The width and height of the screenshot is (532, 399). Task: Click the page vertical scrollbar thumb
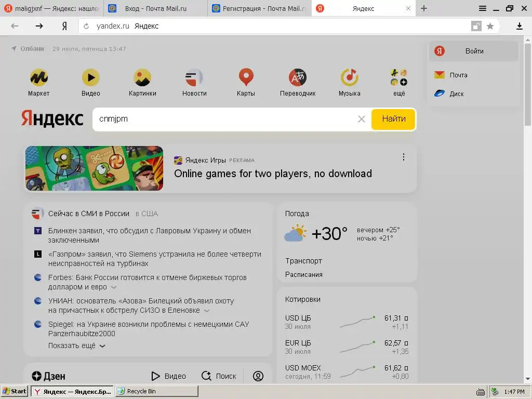click(528, 84)
